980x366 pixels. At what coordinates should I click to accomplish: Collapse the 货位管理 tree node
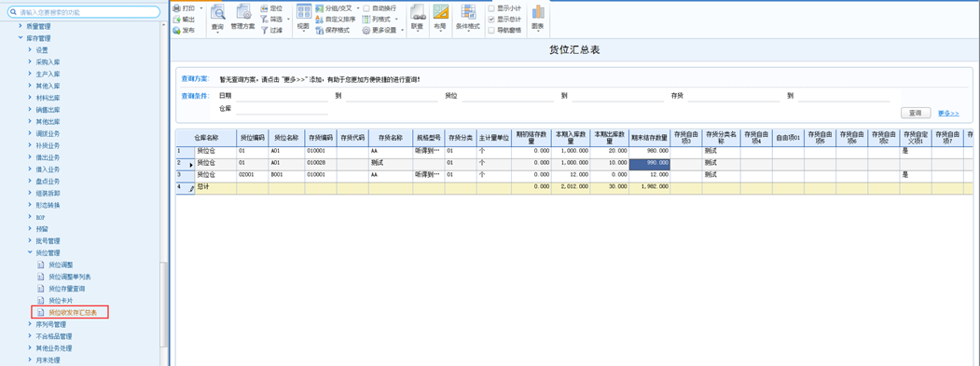[30, 253]
